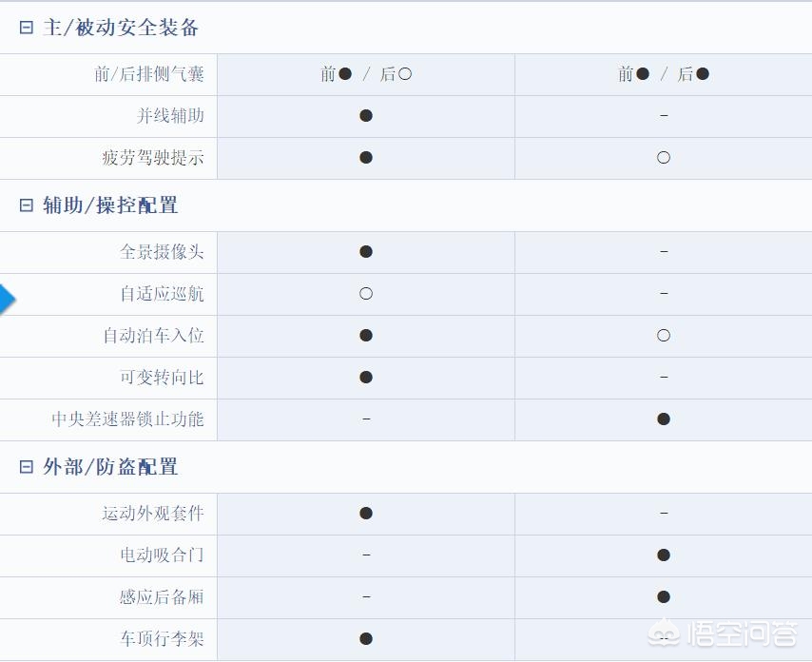Collapse the 外部/防盗配置 section

click(x=26, y=467)
